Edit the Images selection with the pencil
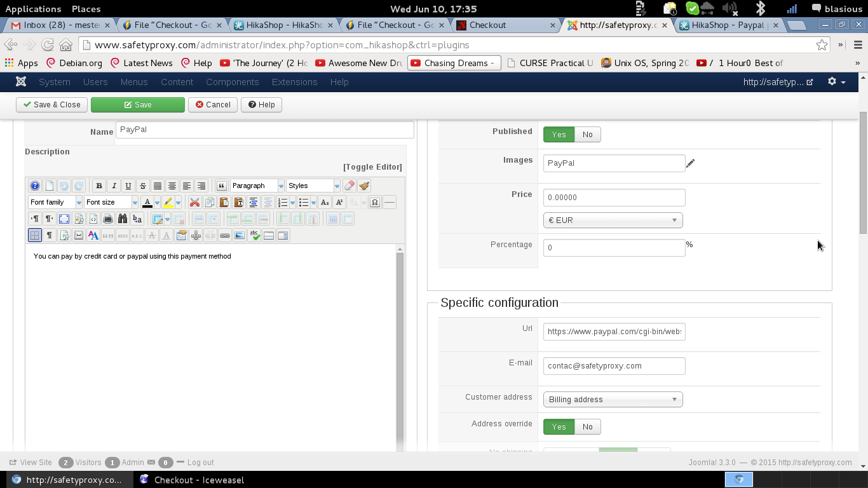Image resolution: width=868 pixels, height=488 pixels. tap(691, 163)
